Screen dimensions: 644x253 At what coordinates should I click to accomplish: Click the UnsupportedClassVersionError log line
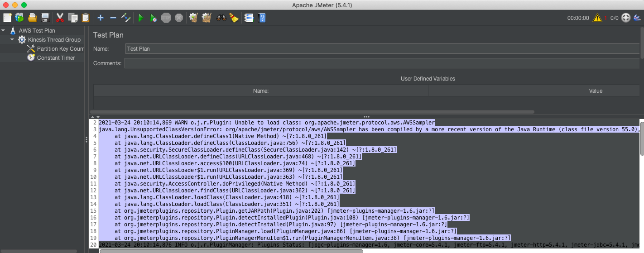369,129
